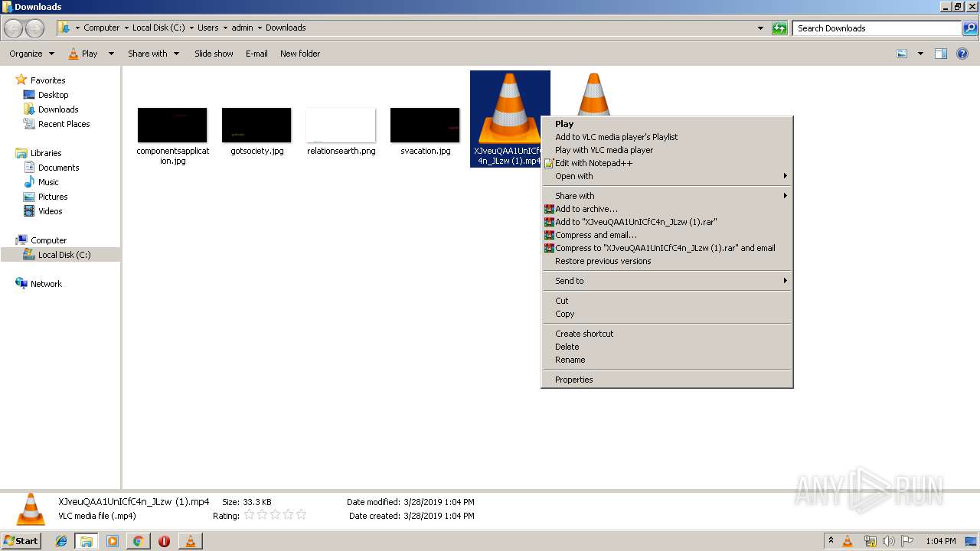Click Play in the context menu

564,124
